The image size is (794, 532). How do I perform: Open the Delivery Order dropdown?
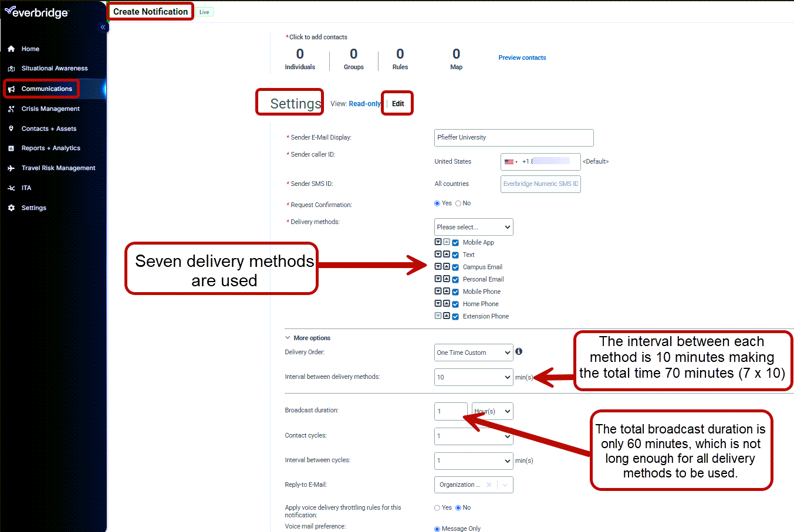[x=474, y=353]
